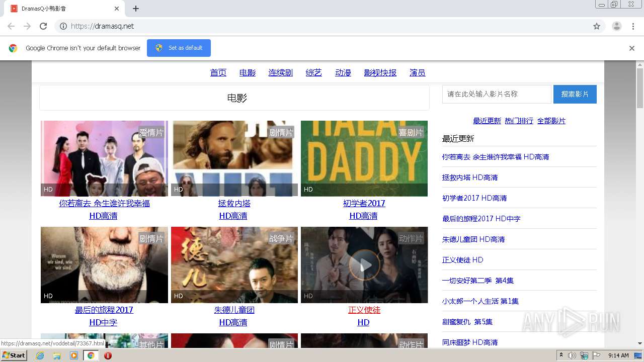Click the 爱情片 genre tag on first poster

(x=151, y=133)
